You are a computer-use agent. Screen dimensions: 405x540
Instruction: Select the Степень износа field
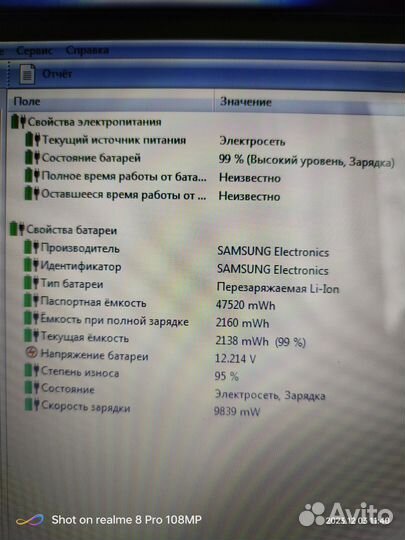80,372
